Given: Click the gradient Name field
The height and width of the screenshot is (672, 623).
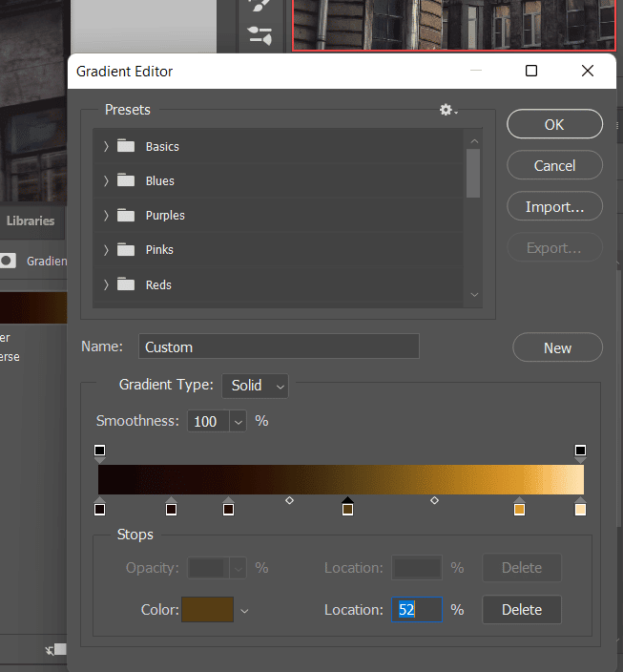Looking at the screenshot, I should tap(279, 346).
